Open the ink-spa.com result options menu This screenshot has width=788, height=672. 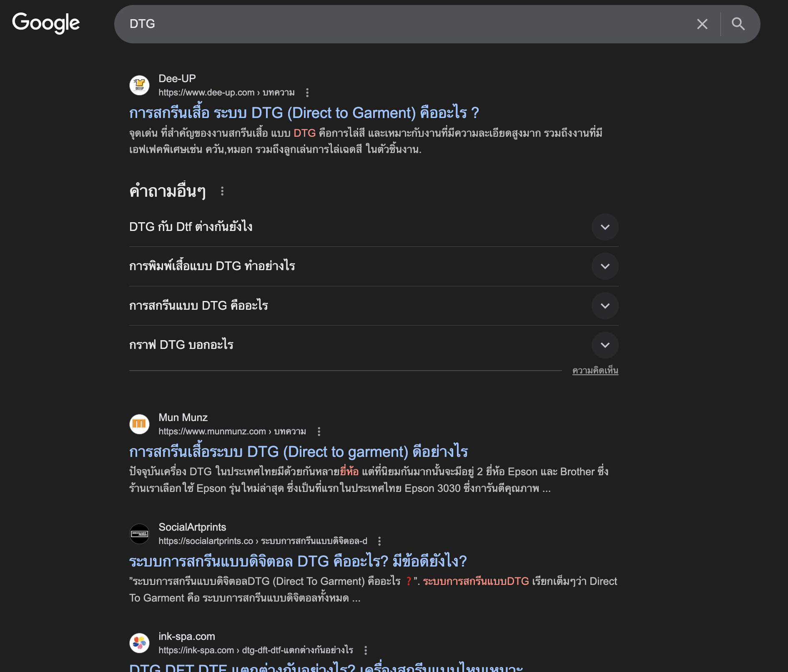click(x=366, y=650)
